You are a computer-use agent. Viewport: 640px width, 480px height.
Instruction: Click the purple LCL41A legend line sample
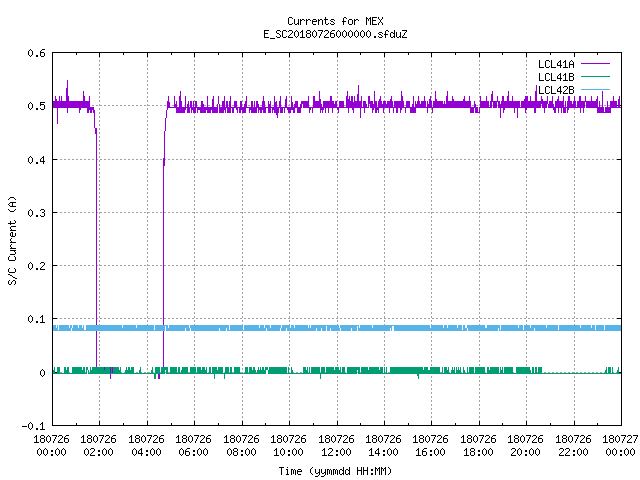point(595,64)
